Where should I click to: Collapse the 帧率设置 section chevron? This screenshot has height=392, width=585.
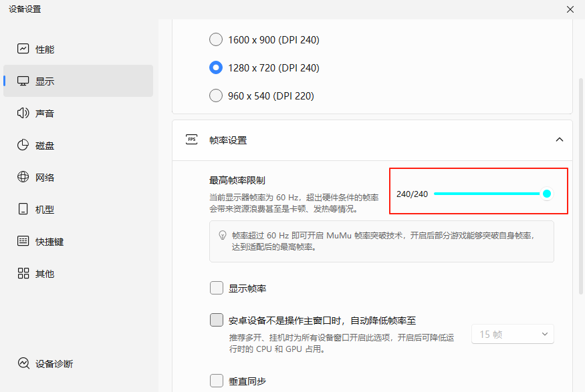(x=560, y=140)
